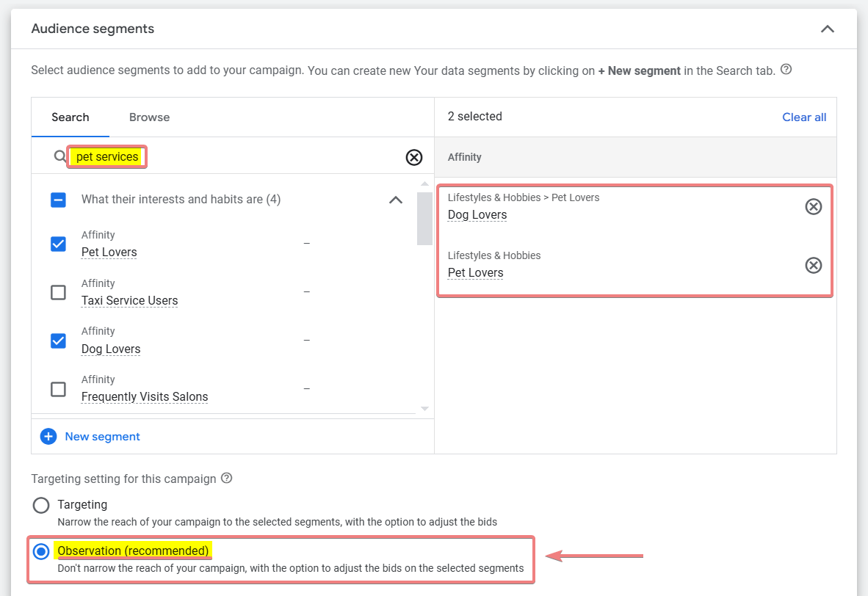Switch to the Browse tab
This screenshot has height=596, width=868.
pyautogui.click(x=149, y=117)
